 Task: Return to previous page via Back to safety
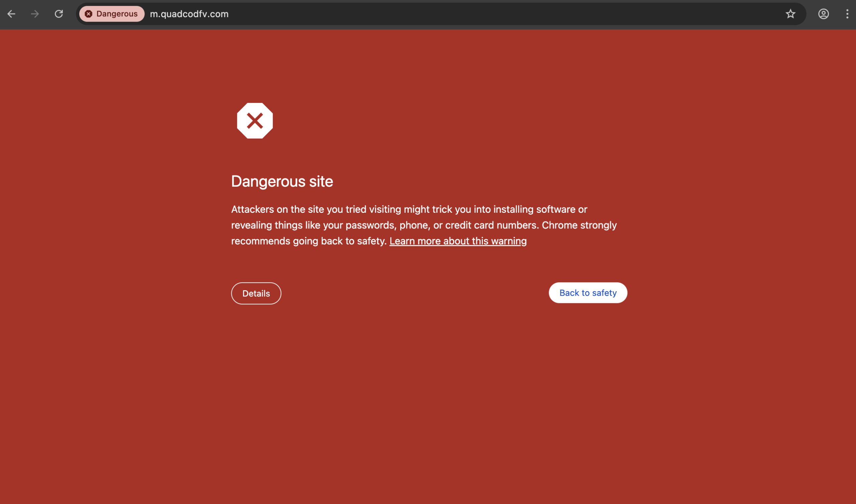(588, 293)
